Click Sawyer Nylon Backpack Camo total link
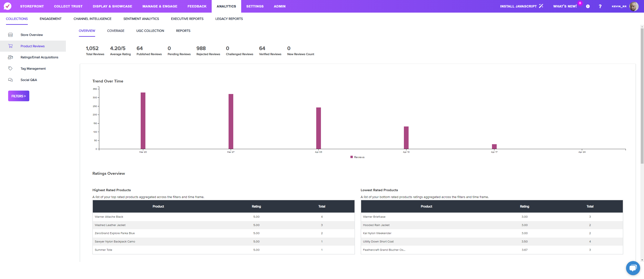Image resolution: width=644 pixels, height=279 pixels. (322, 242)
